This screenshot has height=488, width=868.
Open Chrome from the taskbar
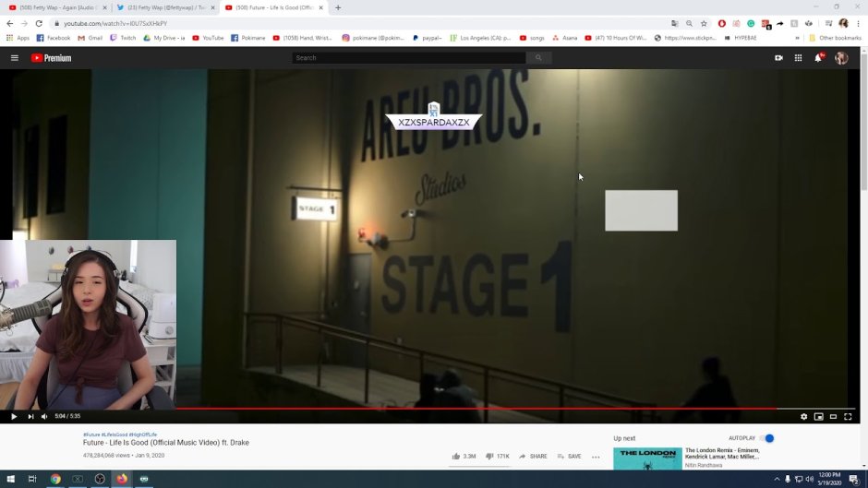coord(55,479)
